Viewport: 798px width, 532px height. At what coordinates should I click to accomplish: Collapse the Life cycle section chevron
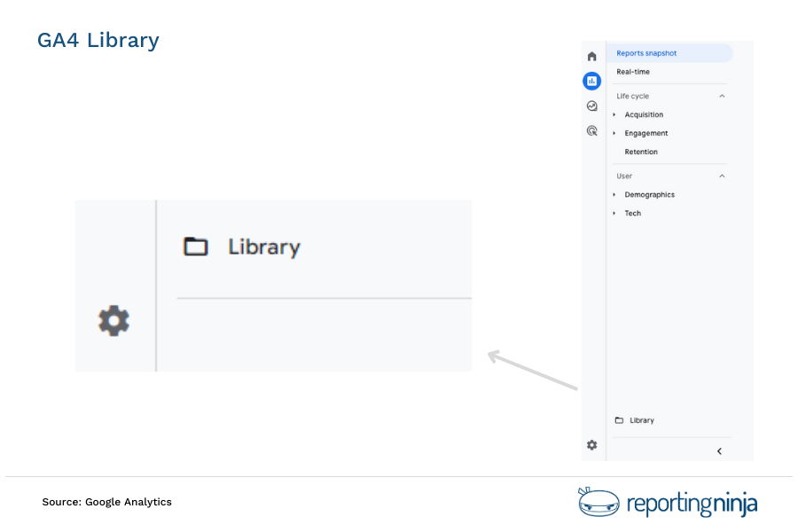[x=722, y=96]
